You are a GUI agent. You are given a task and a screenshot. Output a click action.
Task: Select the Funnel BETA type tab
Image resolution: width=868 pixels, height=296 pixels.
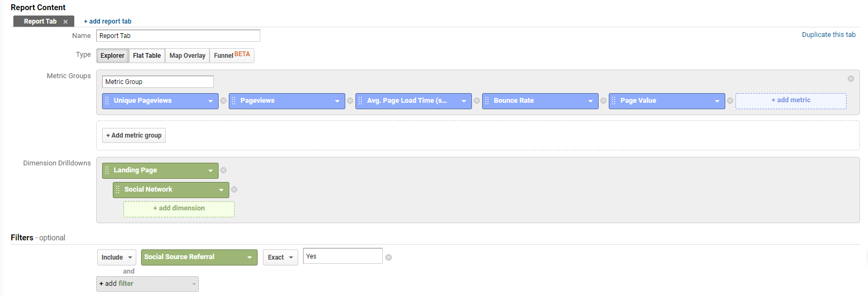[x=231, y=56]
